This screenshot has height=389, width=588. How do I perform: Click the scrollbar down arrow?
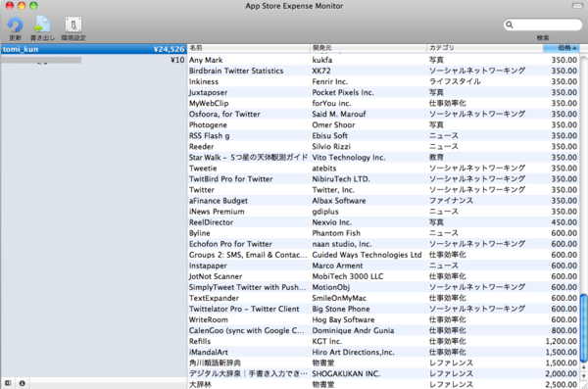[x=584, y=375]
